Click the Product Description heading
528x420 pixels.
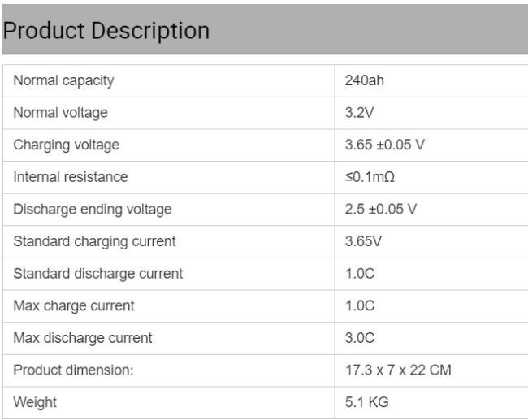click(106, 31)
